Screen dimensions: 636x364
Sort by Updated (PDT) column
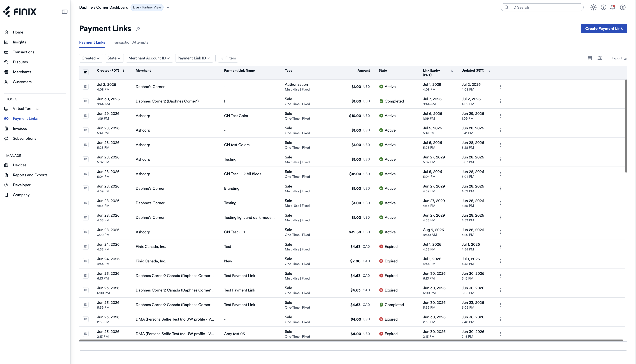click(x=489, y=71)
